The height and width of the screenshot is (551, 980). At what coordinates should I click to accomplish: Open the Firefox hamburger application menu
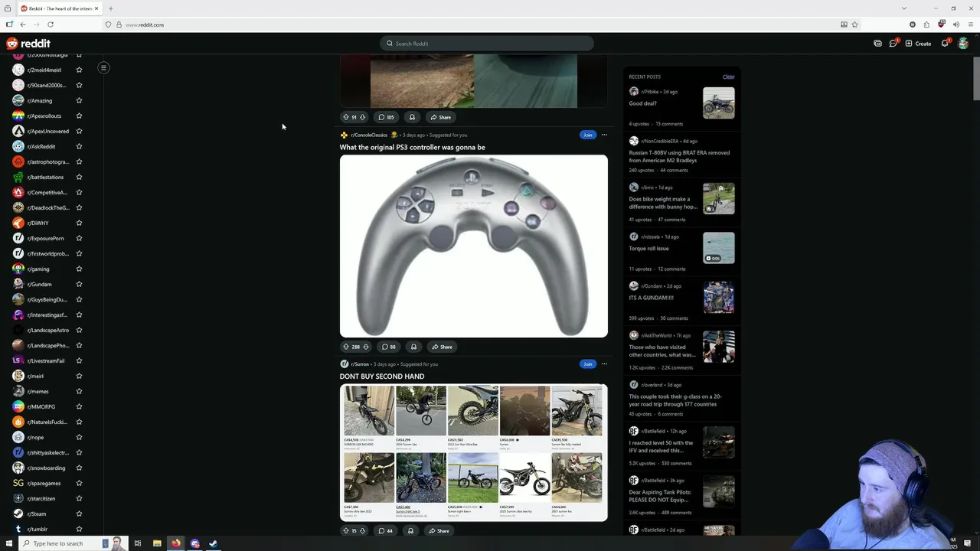point(971,24)
